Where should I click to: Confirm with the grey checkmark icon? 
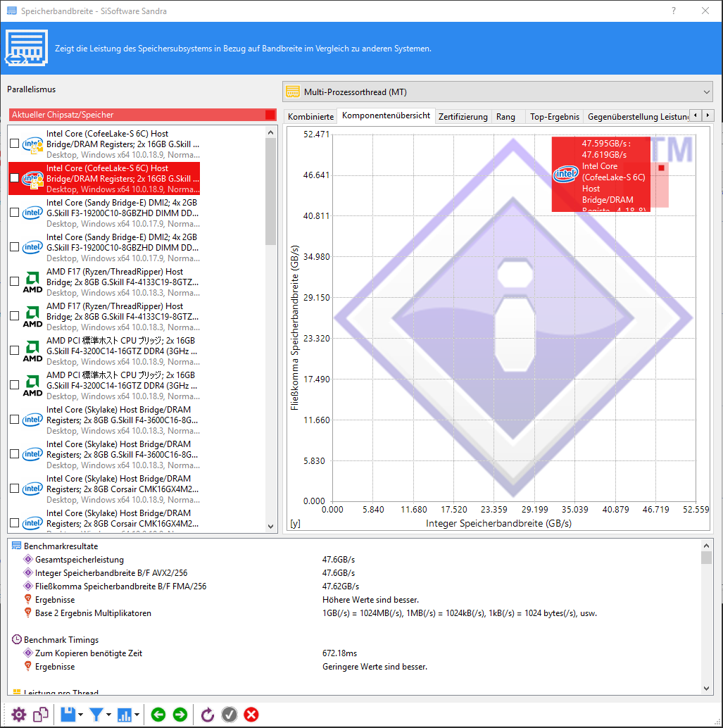[x=230, y=715]
